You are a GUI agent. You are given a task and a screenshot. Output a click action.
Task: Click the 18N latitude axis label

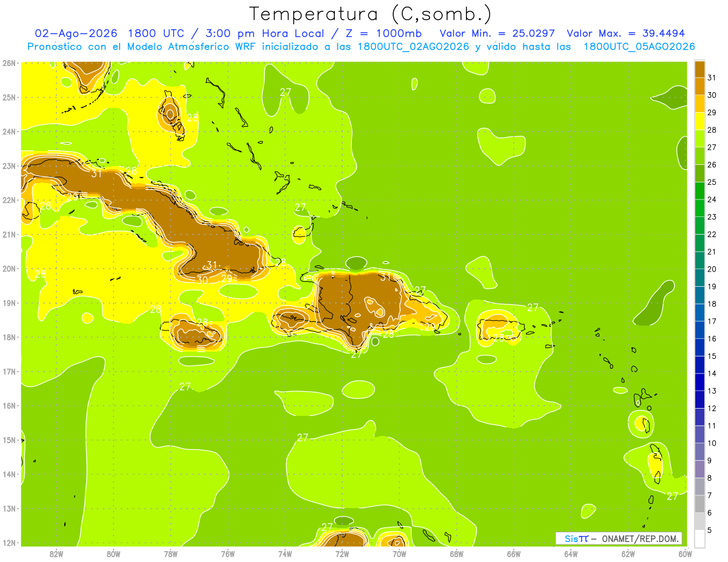[x=8, y=337]
